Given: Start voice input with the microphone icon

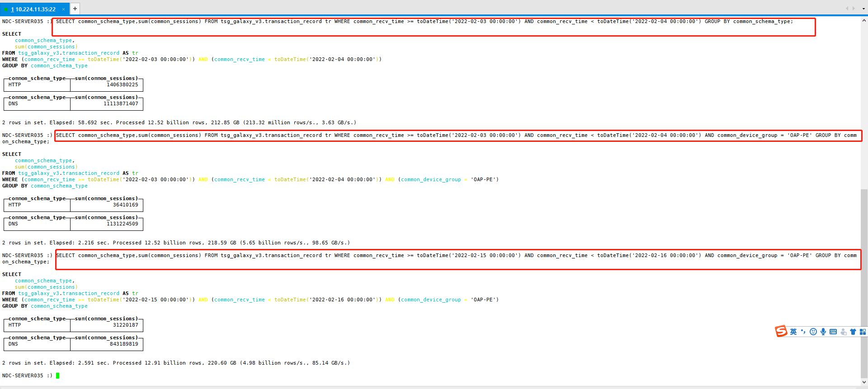Looking at the screenshot, I should (823, 332).
